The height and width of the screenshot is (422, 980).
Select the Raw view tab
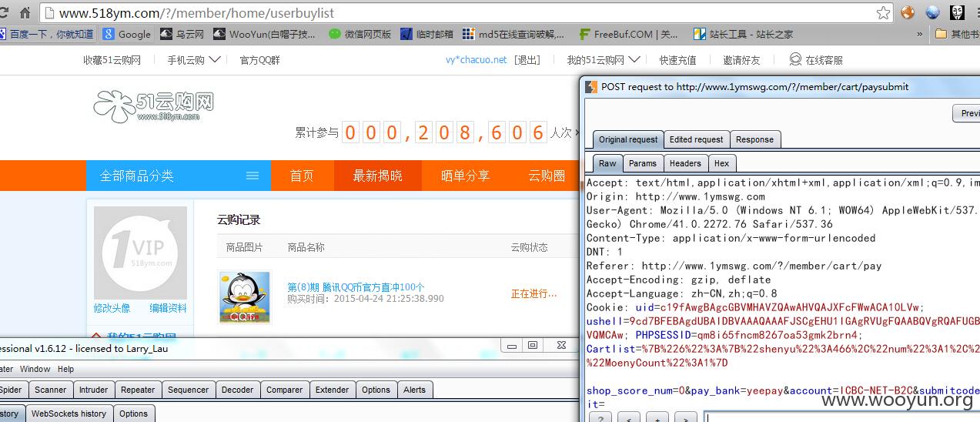coord(607,163)
